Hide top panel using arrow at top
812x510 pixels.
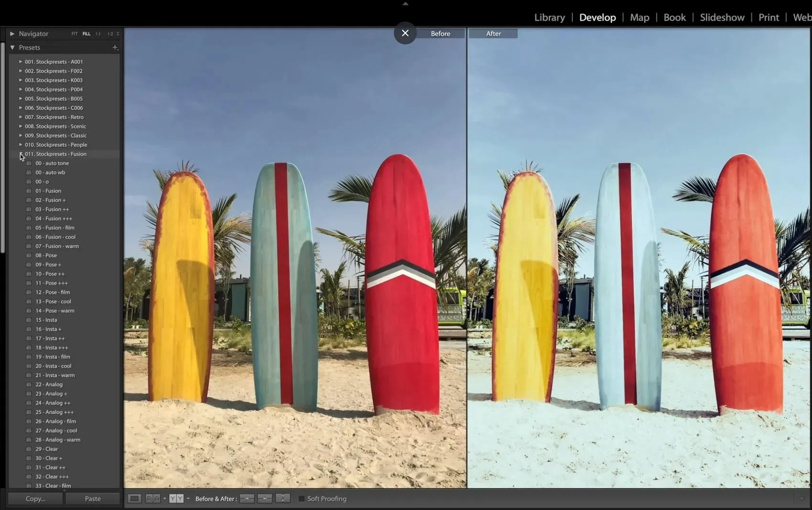click(405, 3)
